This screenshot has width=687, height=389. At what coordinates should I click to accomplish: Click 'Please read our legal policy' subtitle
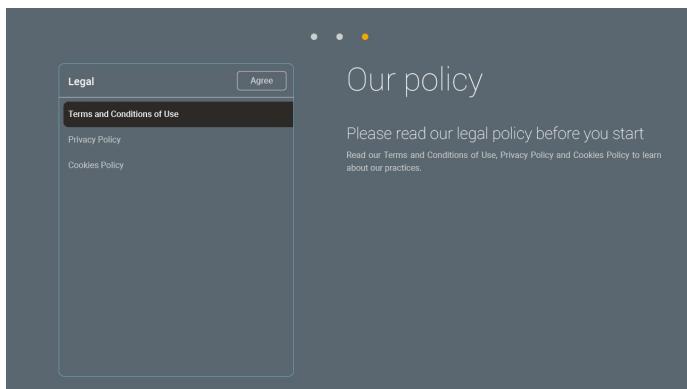point(495,134)
